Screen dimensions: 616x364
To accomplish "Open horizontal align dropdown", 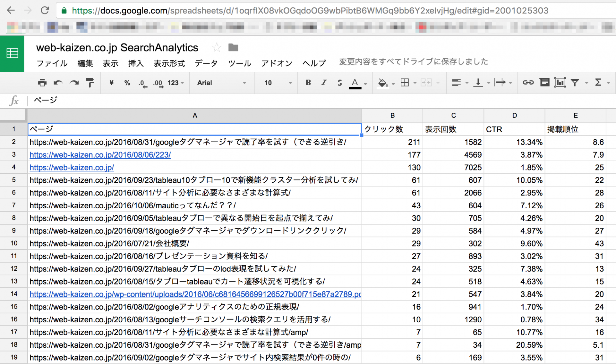I will pyautogui.click(x=460, y=83).
